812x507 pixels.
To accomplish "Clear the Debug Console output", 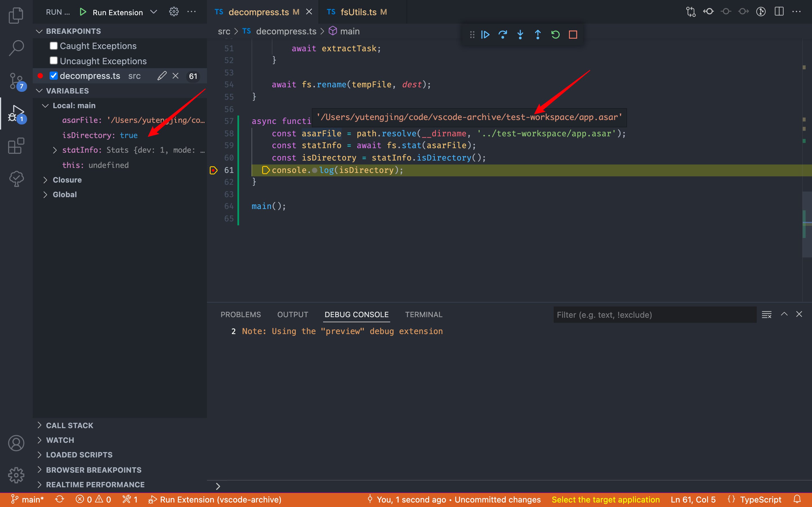I will 767,315.
